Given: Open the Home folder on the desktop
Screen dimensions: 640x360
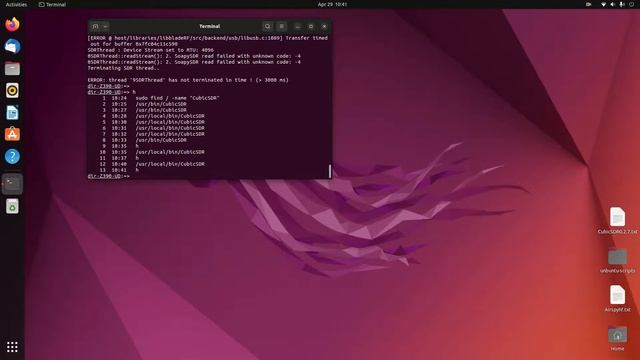Looking at the screenshot, I should (x=617, y=338).
